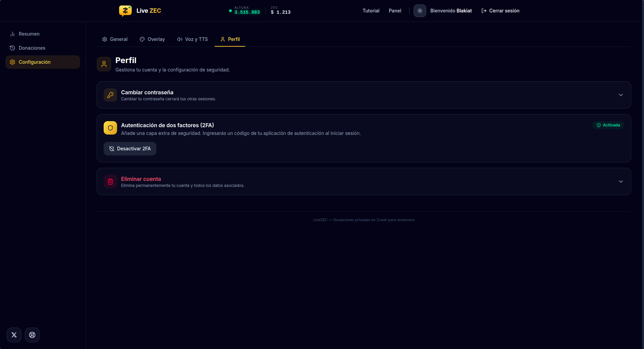
Task: Select the Perfil tab
Action: [x=230, y=39]
